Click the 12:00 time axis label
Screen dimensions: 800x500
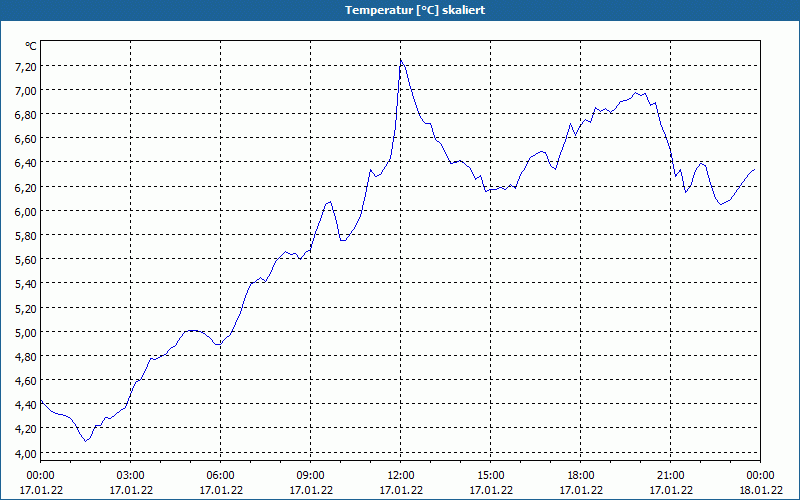pyautogui.click(x=401, y=476)
